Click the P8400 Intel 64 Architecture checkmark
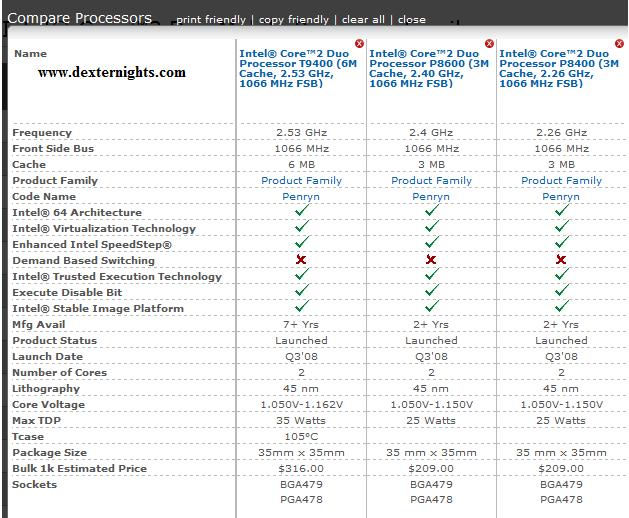Viewport: 629px width, 518px height. click(x=562, y=210)
